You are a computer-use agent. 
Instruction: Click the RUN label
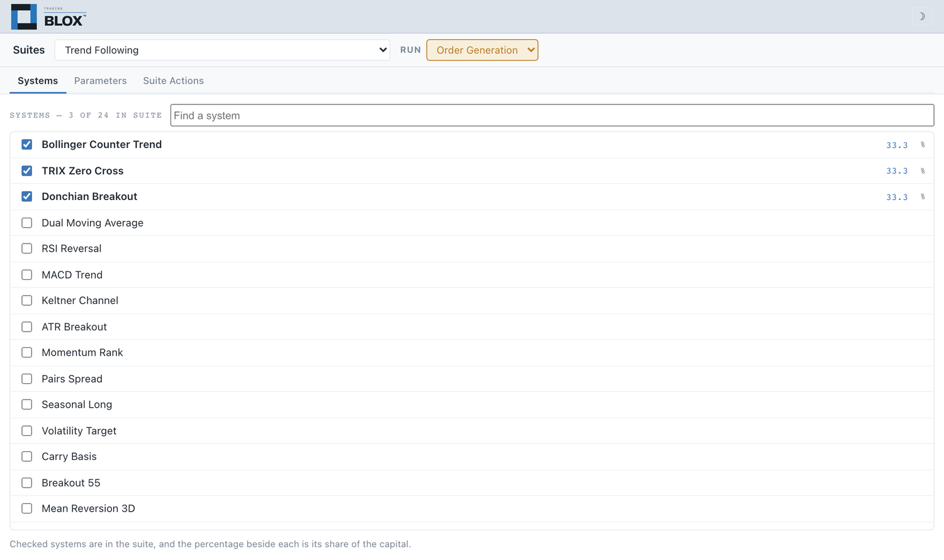[x=410, y=50]
